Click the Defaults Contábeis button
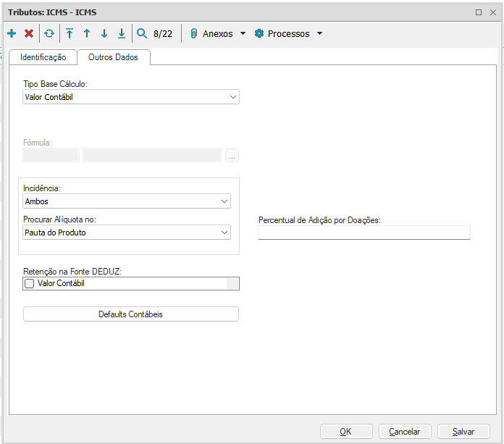 [x=131, y=314]
